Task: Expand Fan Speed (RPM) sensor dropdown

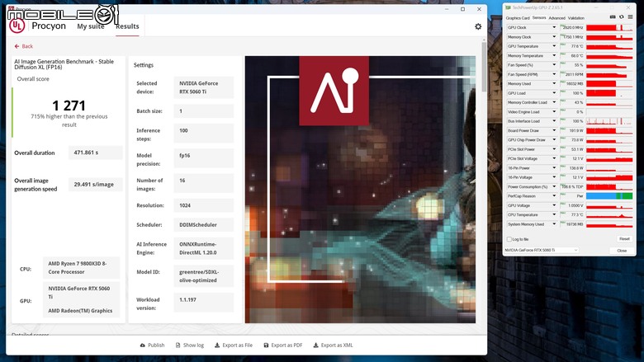Action: point(554,74)
